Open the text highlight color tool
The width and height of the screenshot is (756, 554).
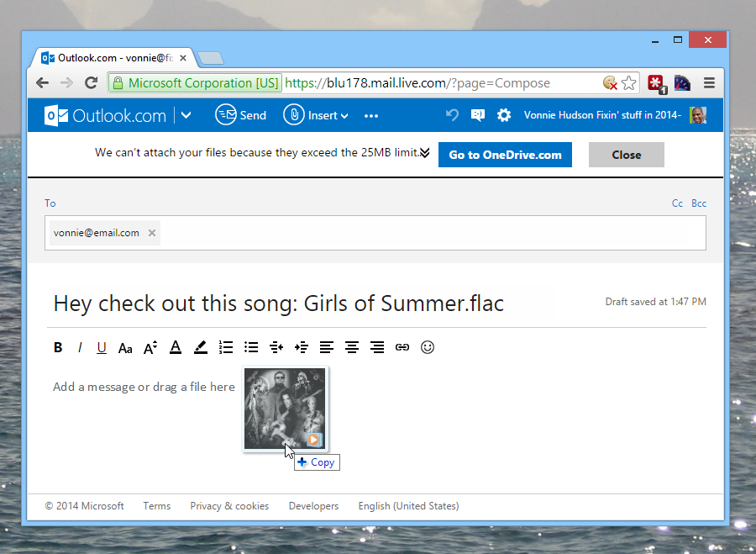(201, 347)
